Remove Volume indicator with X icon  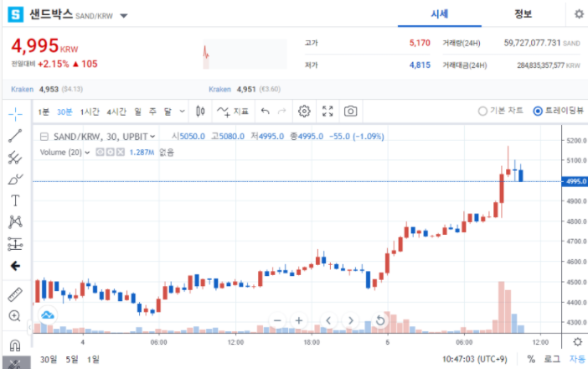click(121, 152)
